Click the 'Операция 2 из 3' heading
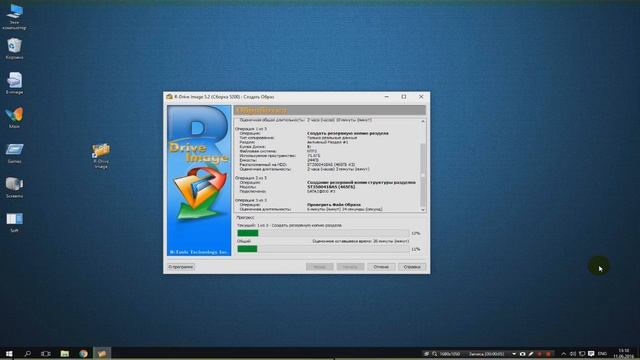 click(x=251, y=178)
